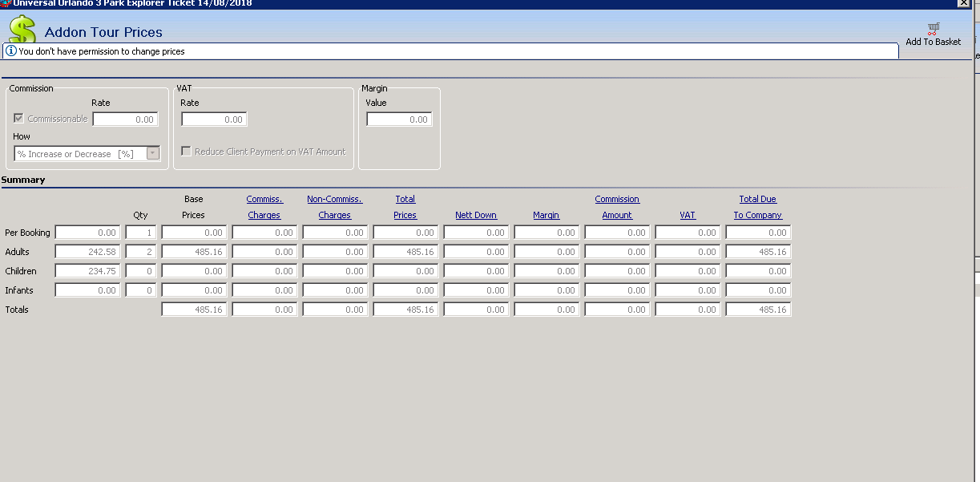Click the Children Qty field

[x=141, y=271]
